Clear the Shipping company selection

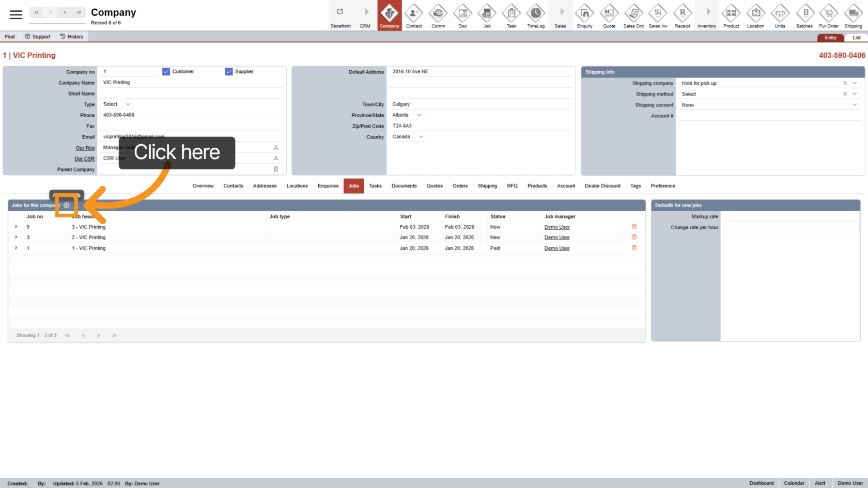tap(845, 83)
